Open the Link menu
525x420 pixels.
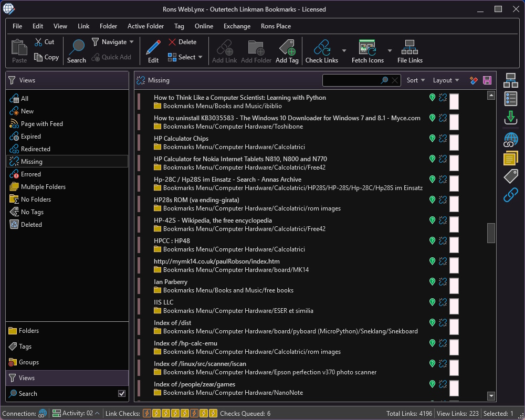[x=83, y=26]
